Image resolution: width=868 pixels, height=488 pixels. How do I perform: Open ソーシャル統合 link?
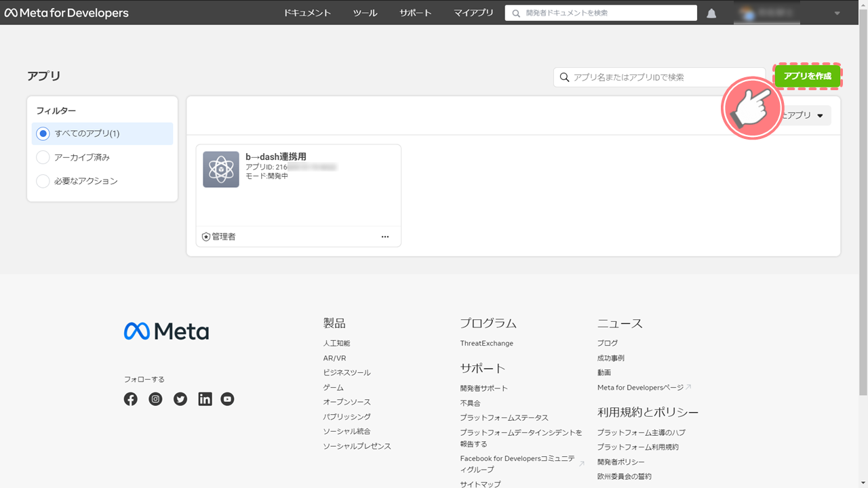pyautogui.click(x=347, y=431)
